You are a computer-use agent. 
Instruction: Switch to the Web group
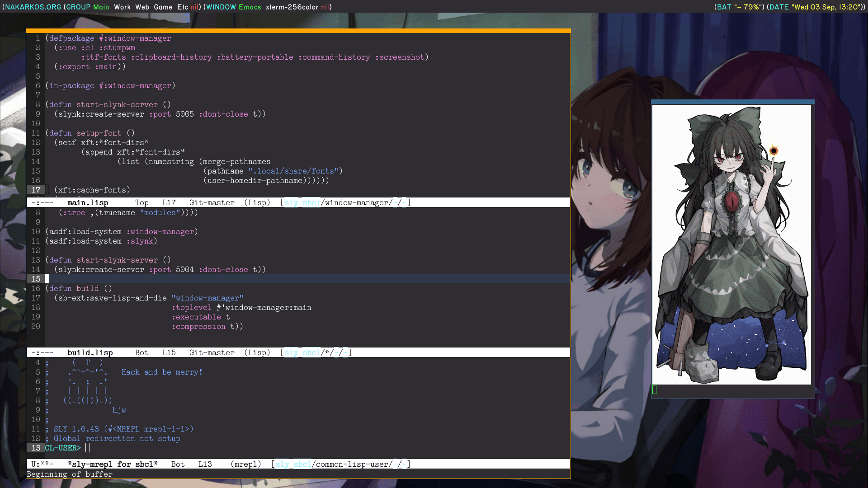(x=142, y=7)
